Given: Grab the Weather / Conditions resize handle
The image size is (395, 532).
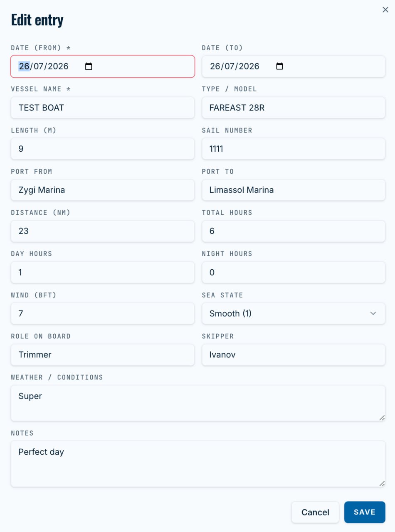Looking at the screenshot, I should pos(382,418).
